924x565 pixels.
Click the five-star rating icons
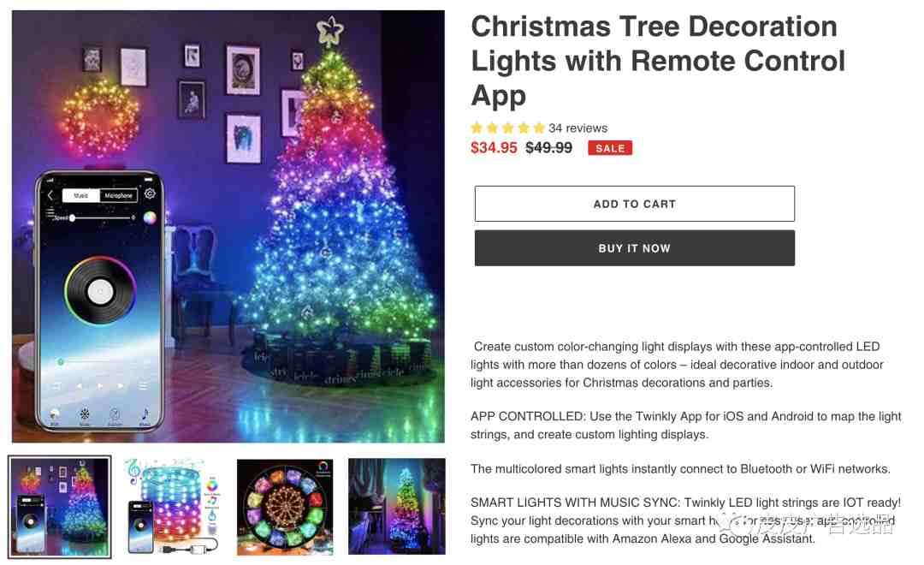click(x=507, y=128)
